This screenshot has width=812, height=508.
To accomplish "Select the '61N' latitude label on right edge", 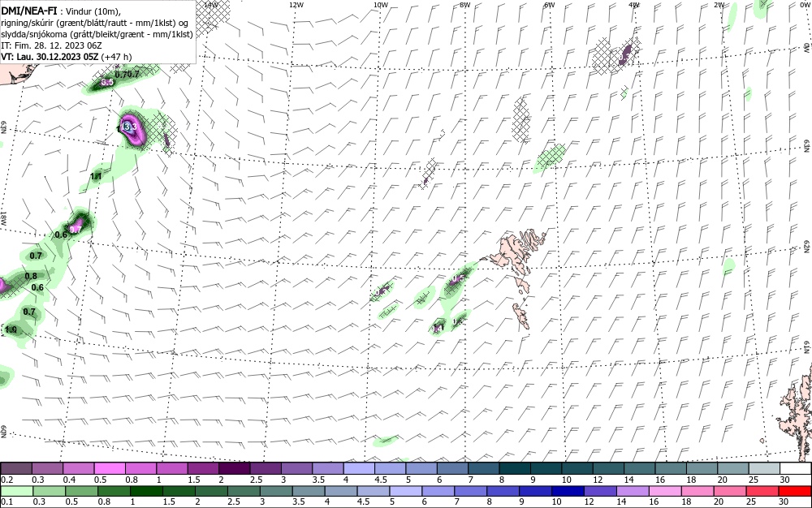I will click(807, 347).
